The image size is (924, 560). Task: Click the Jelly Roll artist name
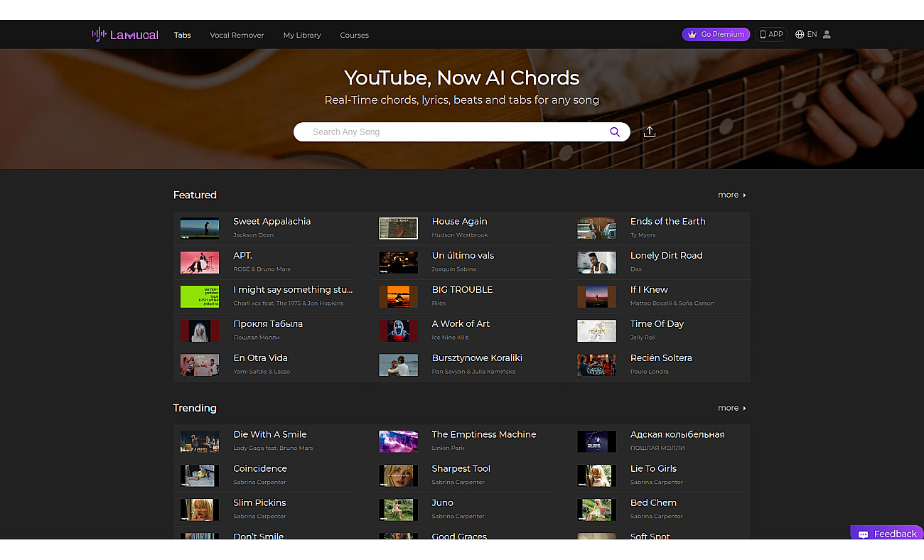(643, 338)
